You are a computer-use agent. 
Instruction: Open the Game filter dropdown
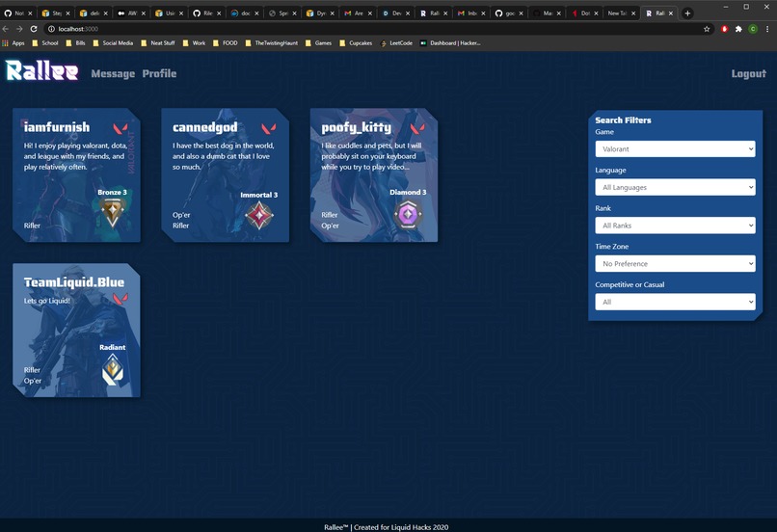click(675, 148)
